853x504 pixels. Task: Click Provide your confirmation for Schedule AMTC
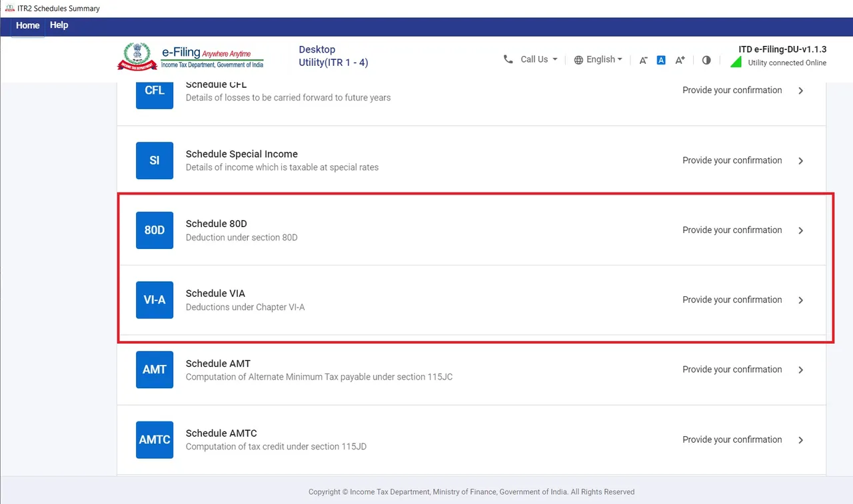(732, 439)
